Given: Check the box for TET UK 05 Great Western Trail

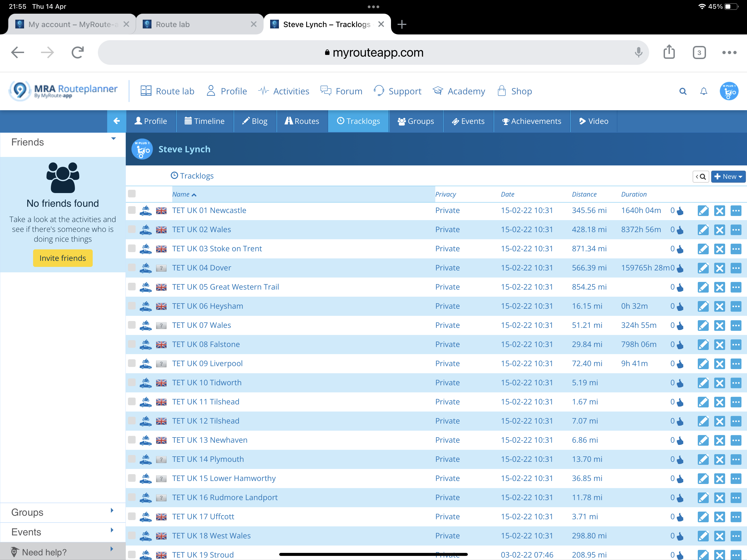Looking at the screenshot, I should [x=132, y=287].
